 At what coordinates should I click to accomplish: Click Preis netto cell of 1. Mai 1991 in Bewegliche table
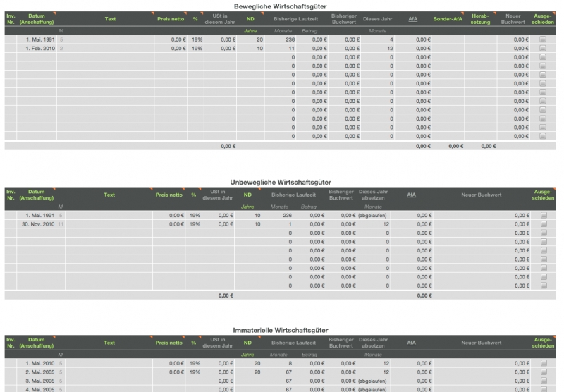point(170,39)
